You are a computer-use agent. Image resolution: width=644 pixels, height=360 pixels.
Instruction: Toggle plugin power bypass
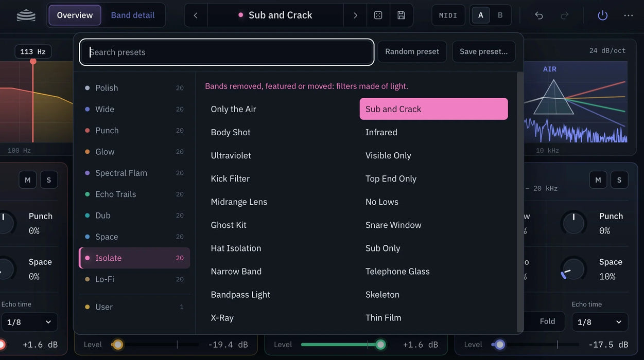point(603,15)
